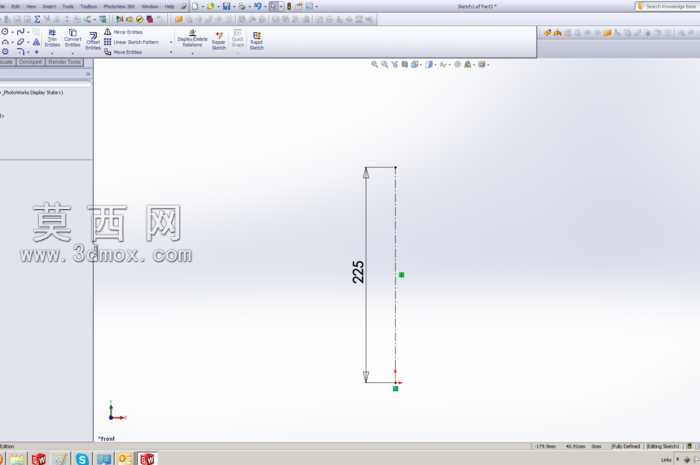Open the Tools menu

point(68,6)
